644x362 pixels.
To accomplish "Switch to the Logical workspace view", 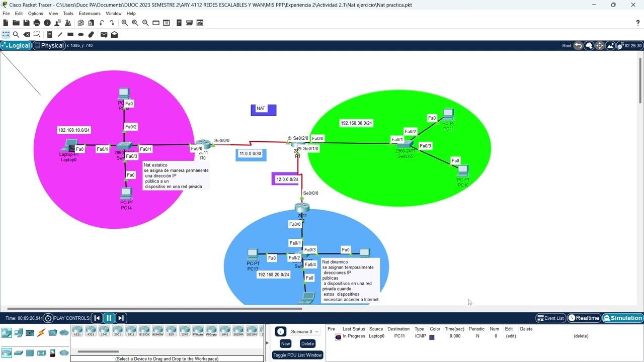I will coord(16,46).
